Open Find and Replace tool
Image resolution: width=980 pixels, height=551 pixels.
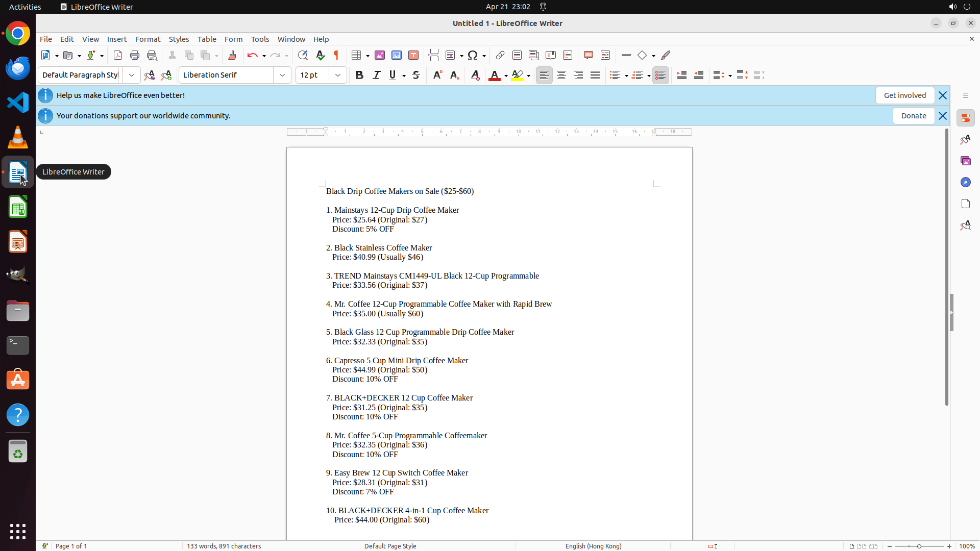[303, 55]
